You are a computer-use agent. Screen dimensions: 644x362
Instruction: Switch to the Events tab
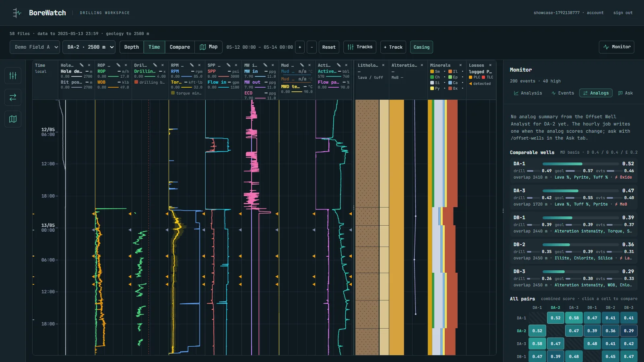pos(562,93)
